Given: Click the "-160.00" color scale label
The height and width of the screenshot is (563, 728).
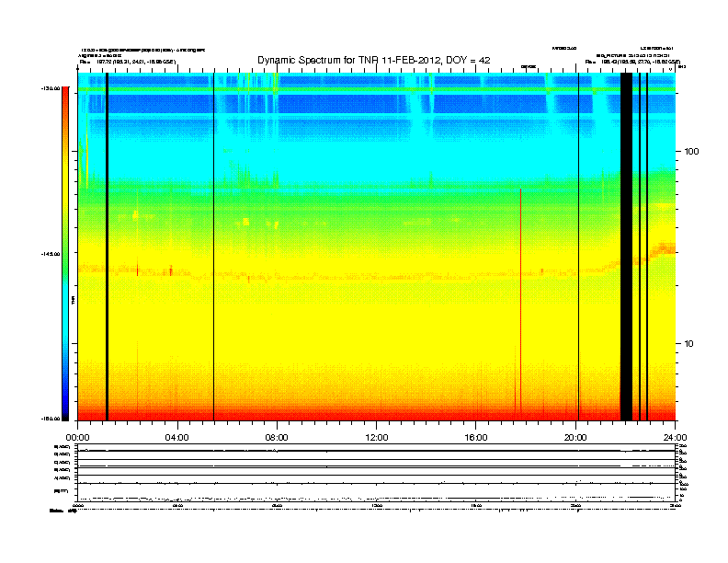Looking at the screenshot, I should [51, 419].
